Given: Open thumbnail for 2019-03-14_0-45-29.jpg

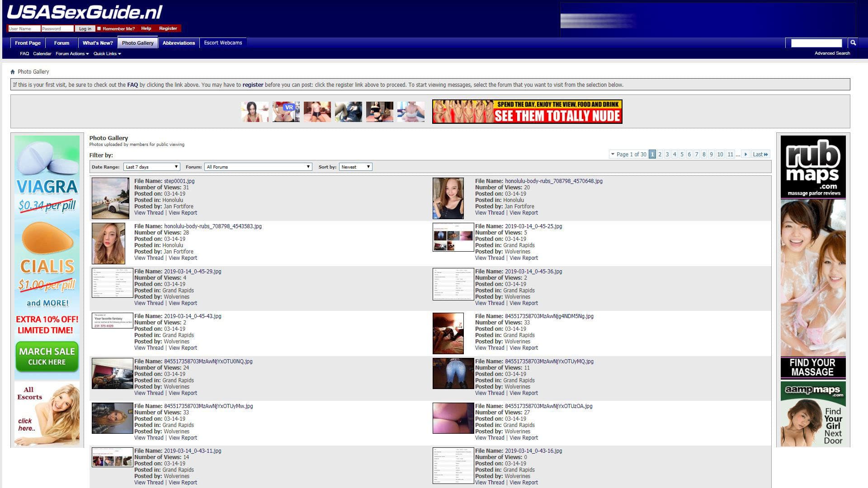Looking at the screenshot, I should click(x=112, y=283).
